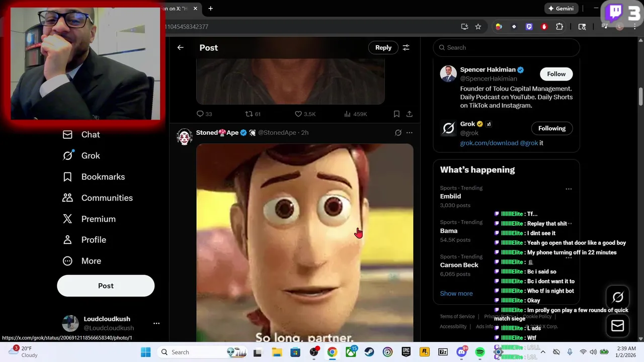Open the grok.com/download link
Screen dimensions: 644x362
pos(489,143)
